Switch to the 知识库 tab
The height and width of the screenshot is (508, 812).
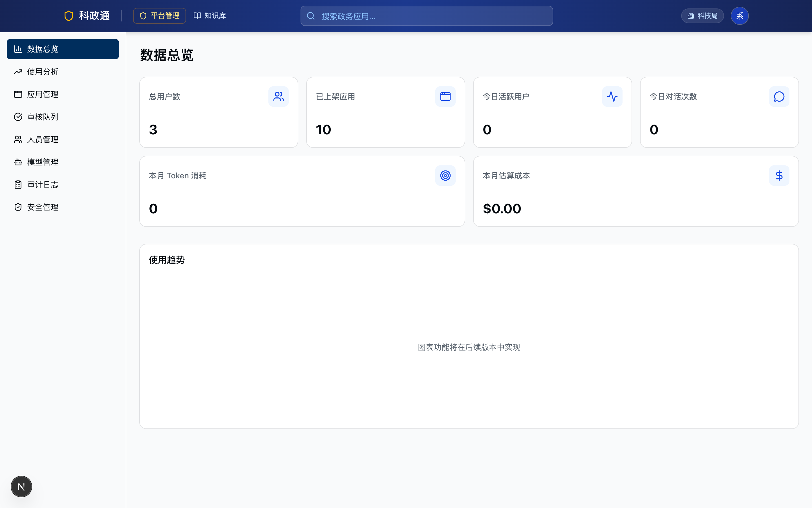tap(210, 16)
